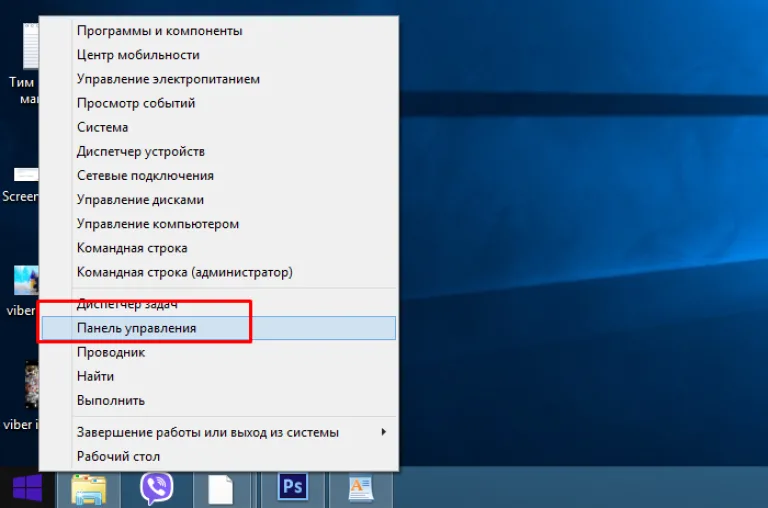Viewport: 768px width, 508px height.
Task: Select the viber desktop image icon
Action: pyautogui.click(x=25, y=280)
